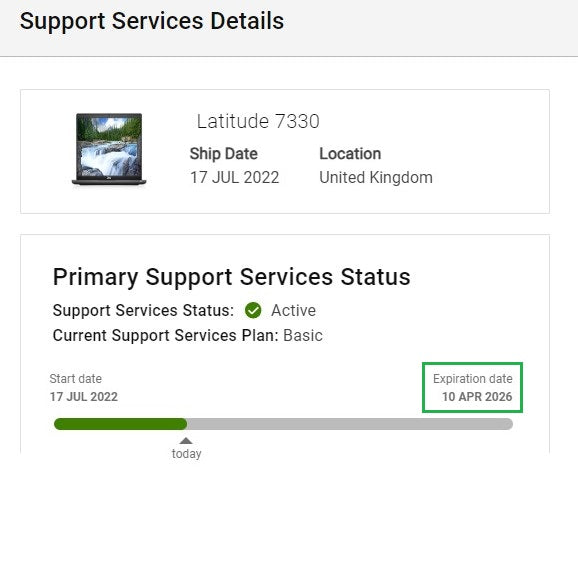Click the Start date label
The height and width of the screenshot is (584, 578).
[76, 379]
